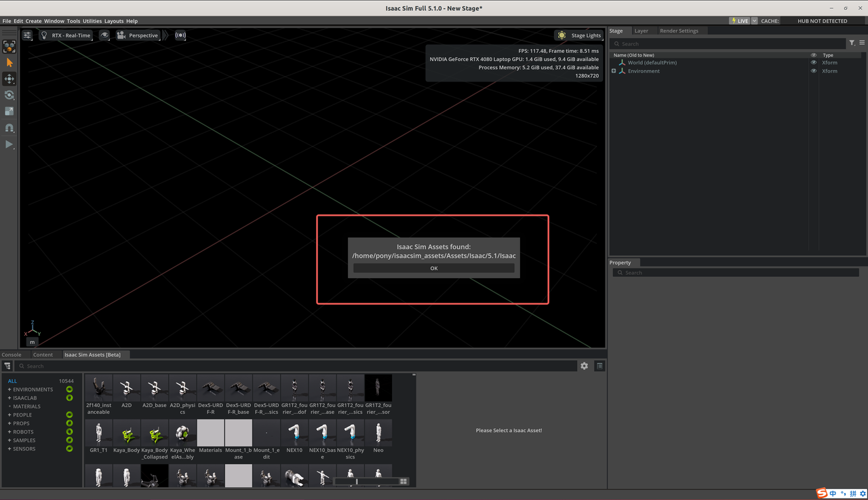Image resolution: width=868 pixels, height=500 pixels.
Task: Open the Utilities menu
Action: [92, 21]
